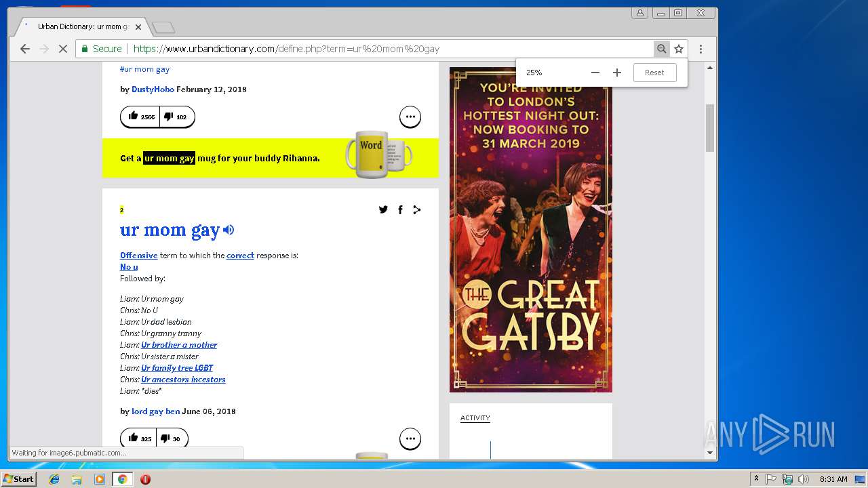Share definition 2 on Twitter

pyautogui.click(x=383, y=209)
